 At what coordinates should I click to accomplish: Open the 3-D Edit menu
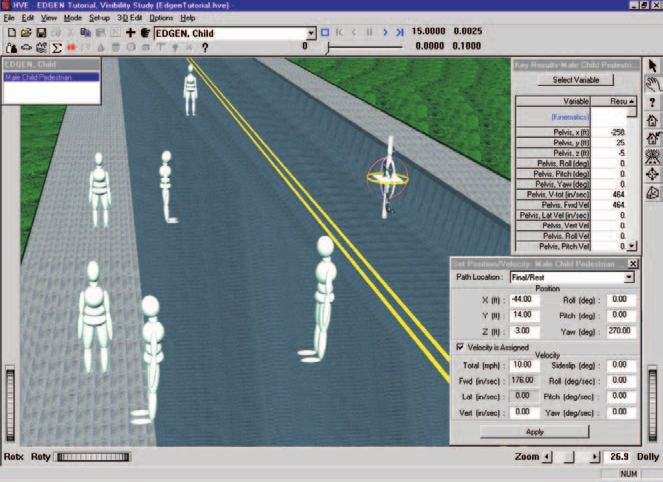(129, 18)
